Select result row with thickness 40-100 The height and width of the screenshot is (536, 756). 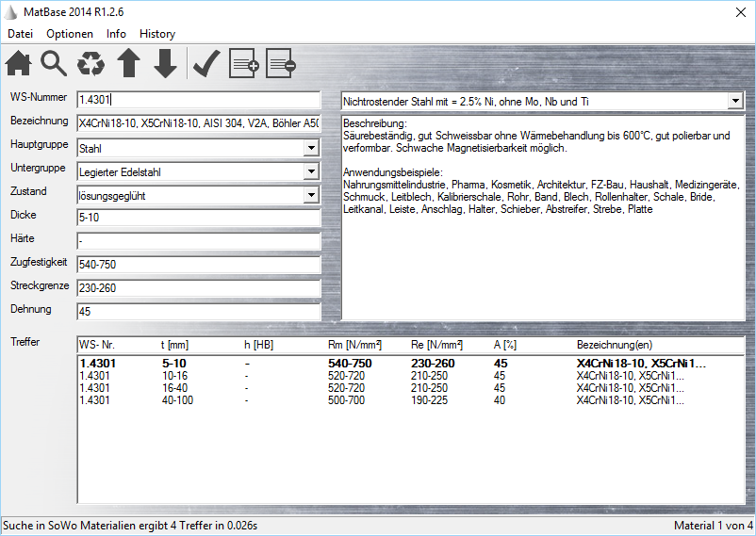pos(411,400)
